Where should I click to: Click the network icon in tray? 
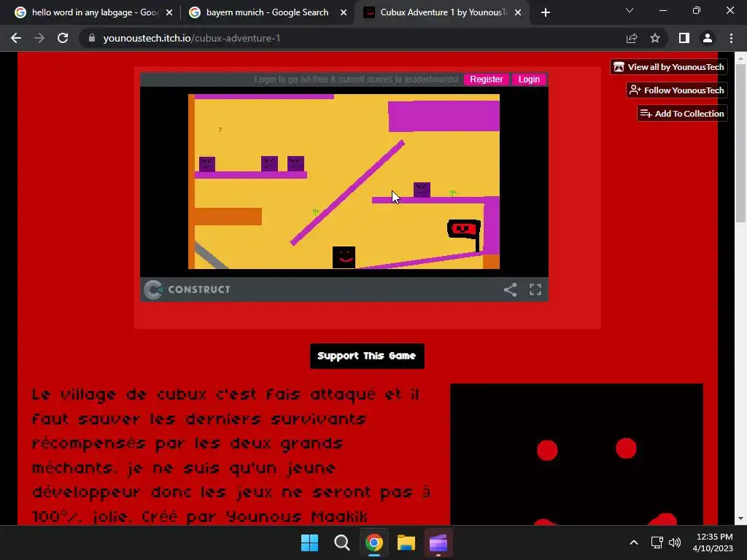pyautogui.click(x=657, y=542)
